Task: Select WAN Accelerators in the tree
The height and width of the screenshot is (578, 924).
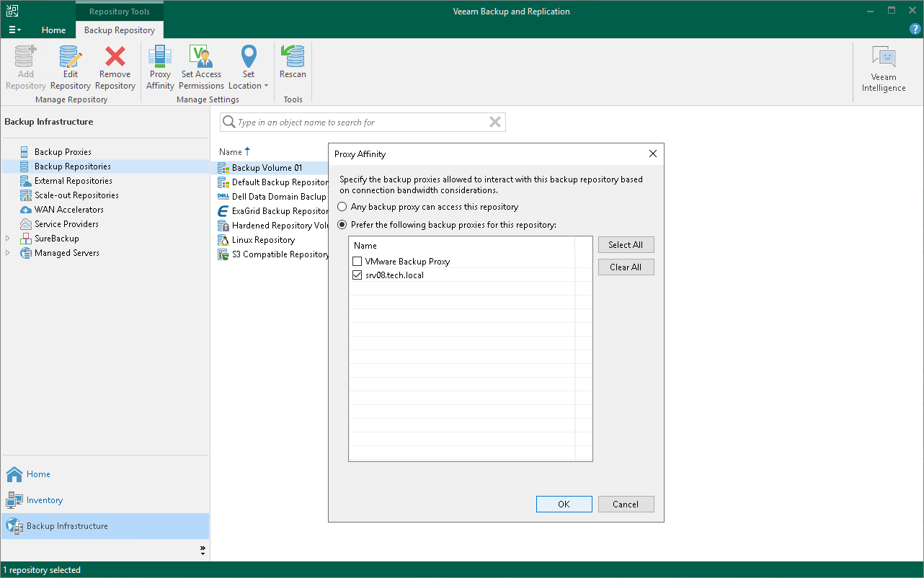Action: pos(68,210)
